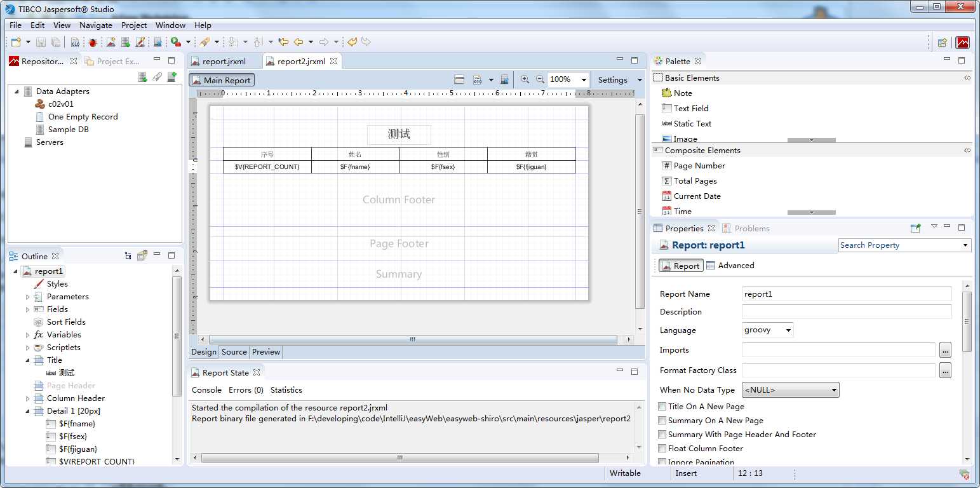The width and height of the screenshot is (980, 488).
Task: Click the Report Name input field
Action: pos(847,294)
